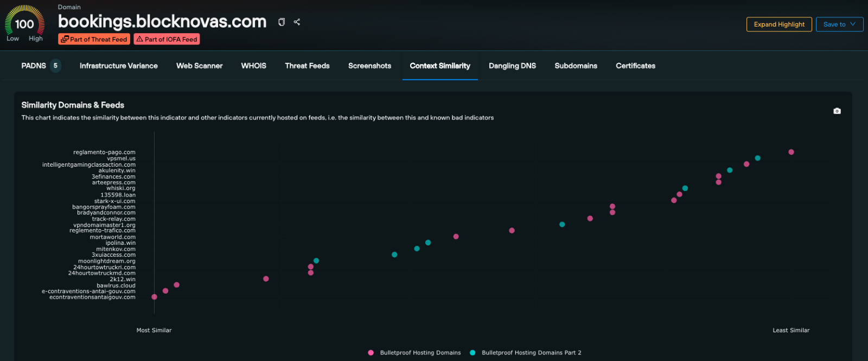Click the intelligentgamingclassaction.com axis label

pyautogui.click(x=89, y=164)
